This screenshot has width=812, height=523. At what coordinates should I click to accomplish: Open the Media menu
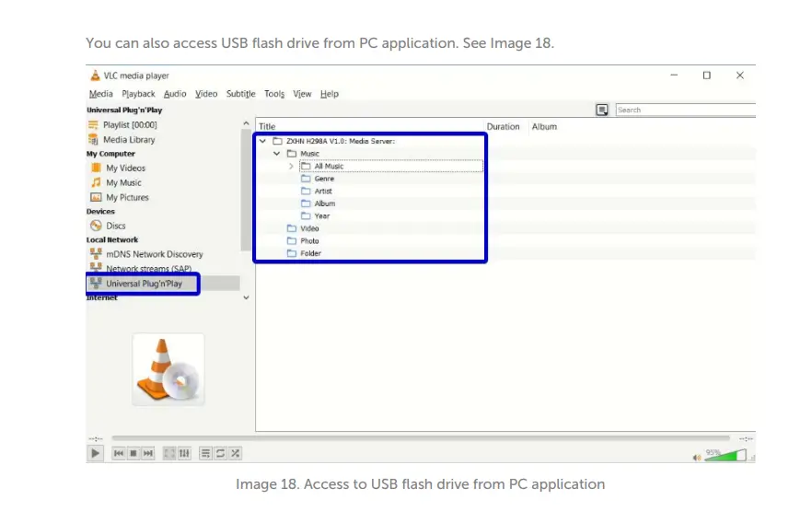(x=100, y=94)
